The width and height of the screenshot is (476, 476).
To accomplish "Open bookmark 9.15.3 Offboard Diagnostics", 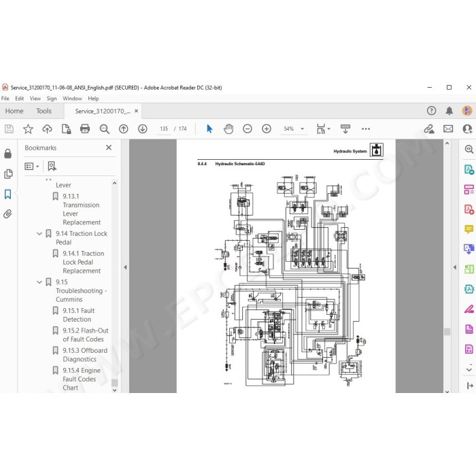I will coord(85,355).
